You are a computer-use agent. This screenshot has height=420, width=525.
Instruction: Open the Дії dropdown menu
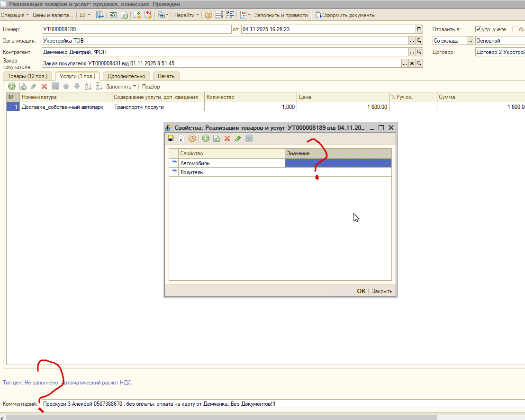coord(85,15)
